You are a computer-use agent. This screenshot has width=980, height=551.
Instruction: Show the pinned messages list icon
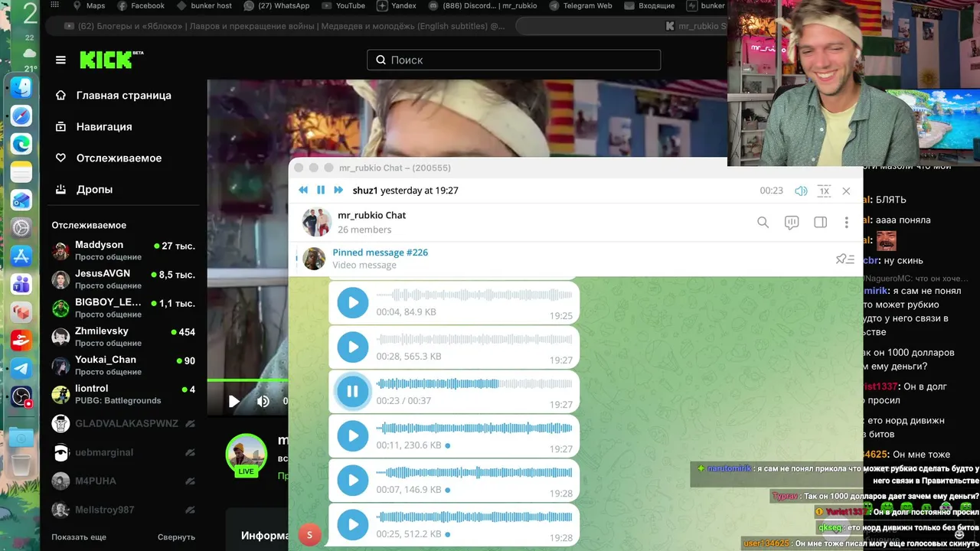(x=845, y=259)
